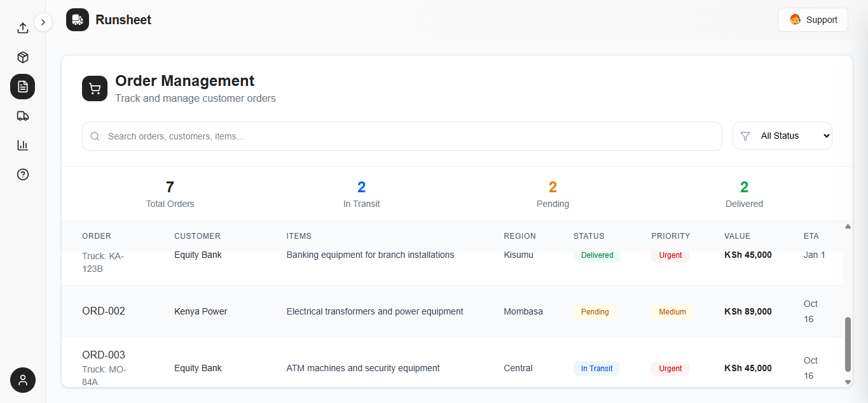Open the package box sidebar icon

pyautogui.click(x=23, y=57)
